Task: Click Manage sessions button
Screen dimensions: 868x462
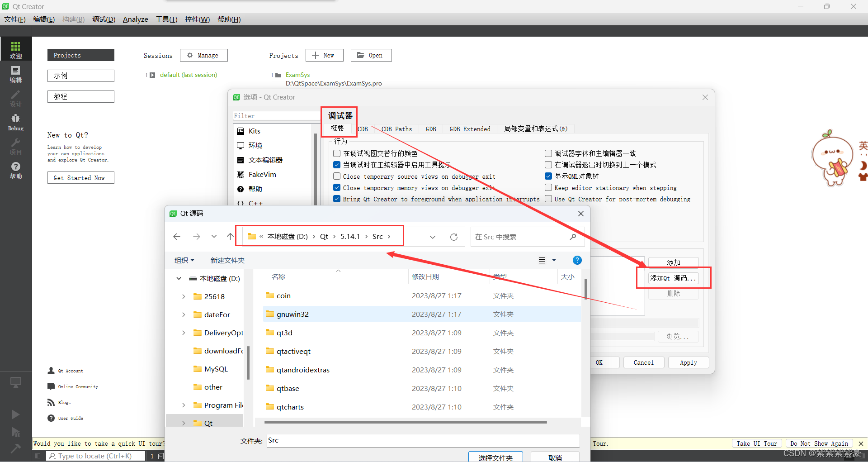Action: pyautogui.click(x=204, y=55)
